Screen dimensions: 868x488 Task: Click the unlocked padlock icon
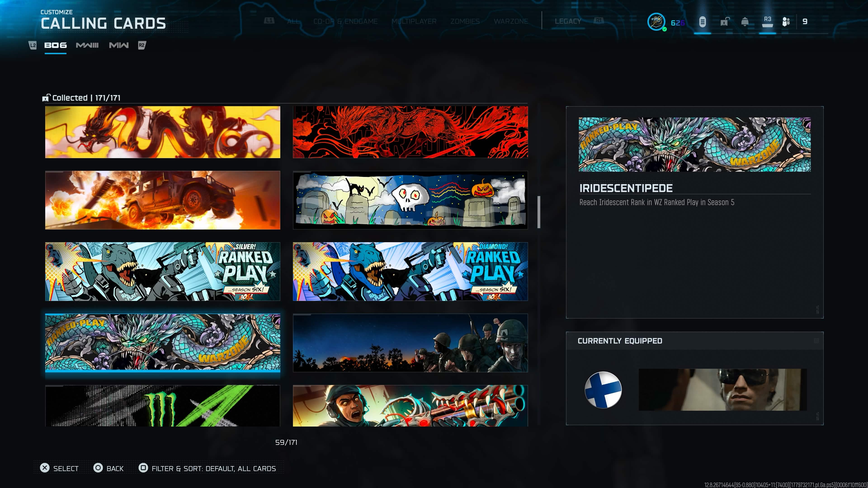(x=725, y=22)
